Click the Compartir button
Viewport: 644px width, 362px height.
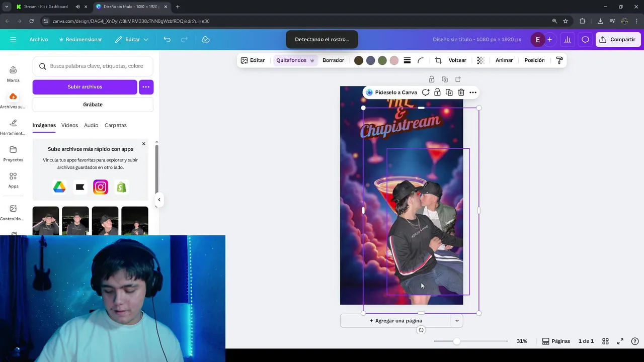pos(618,39)
